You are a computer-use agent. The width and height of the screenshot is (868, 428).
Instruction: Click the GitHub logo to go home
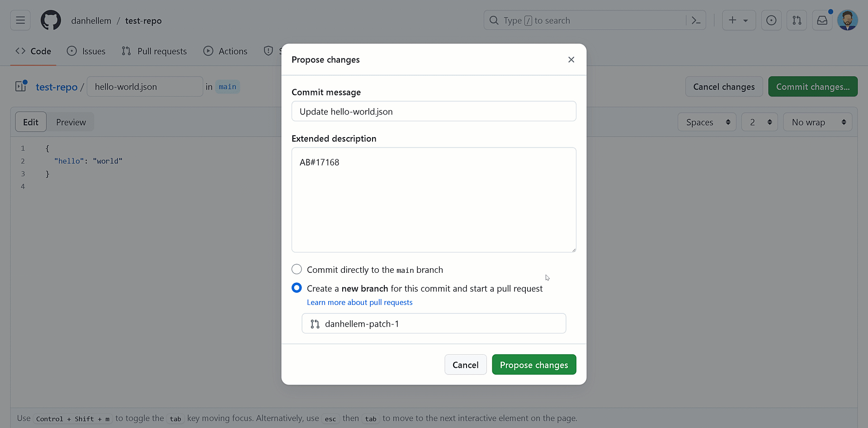[x=50, y=20]
